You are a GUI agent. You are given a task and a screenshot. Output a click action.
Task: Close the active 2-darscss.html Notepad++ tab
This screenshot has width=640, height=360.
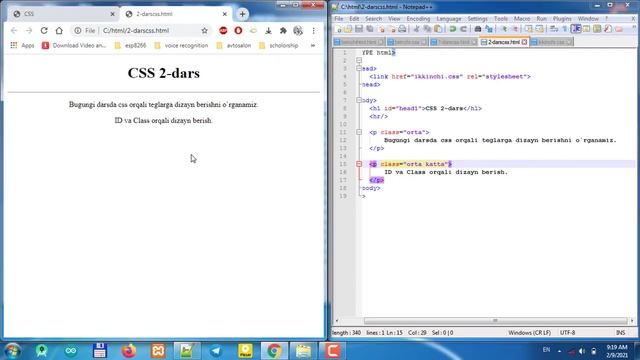[x=524, y=42]
